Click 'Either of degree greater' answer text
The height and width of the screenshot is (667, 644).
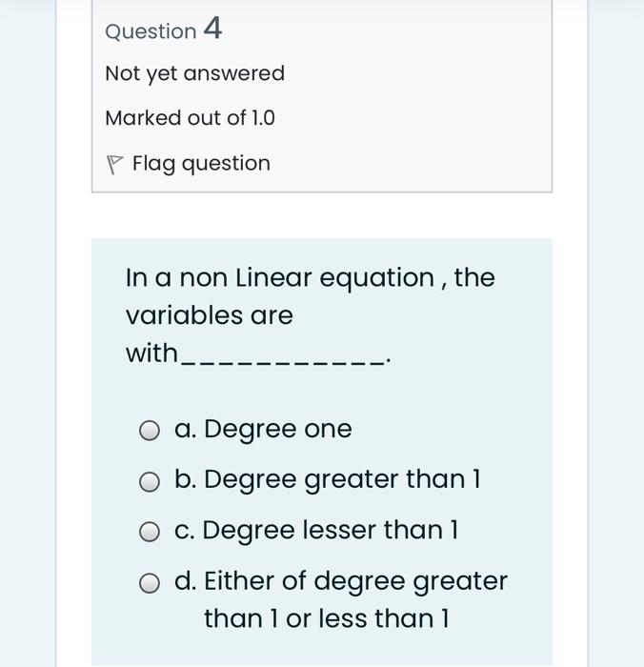pyautogui.click(x=354, y=580)
